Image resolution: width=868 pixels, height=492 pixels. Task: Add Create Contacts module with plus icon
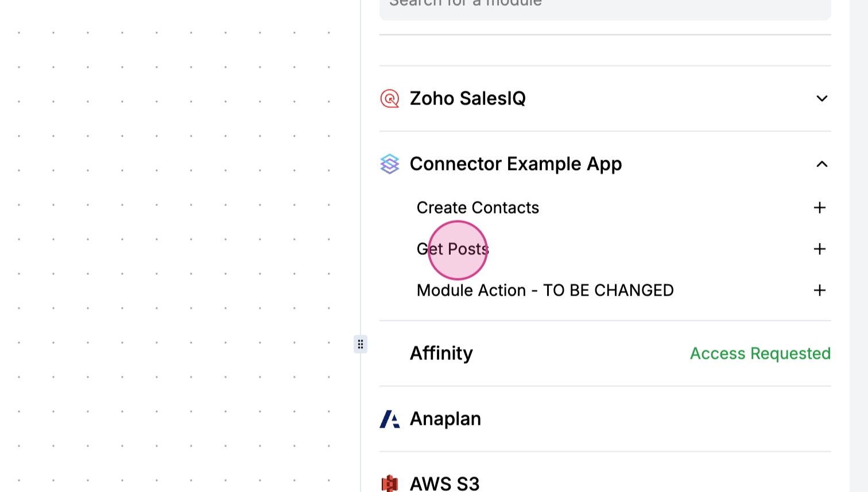pos(819,208)
